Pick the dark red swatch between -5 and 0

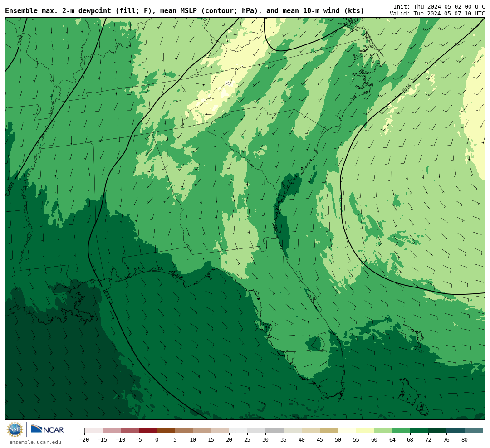148,431
